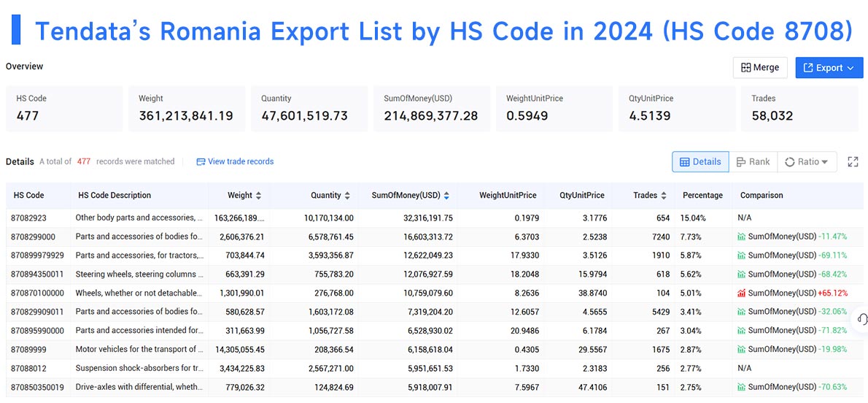Sort by SumOfMoney(USD) column arrows
Screen dimensions: 868x403
(446, 196)
